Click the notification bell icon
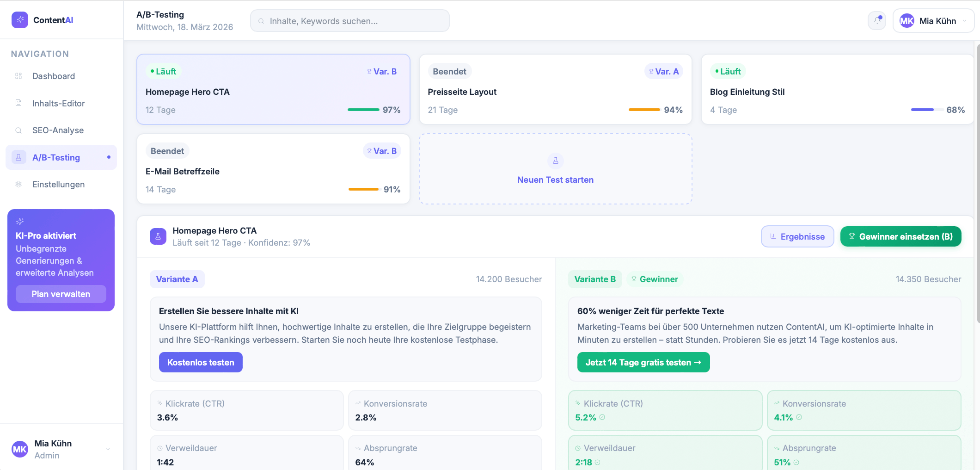The height and width of the screenshot is (470, 980). pyautogui.click(x=876, y=21)
